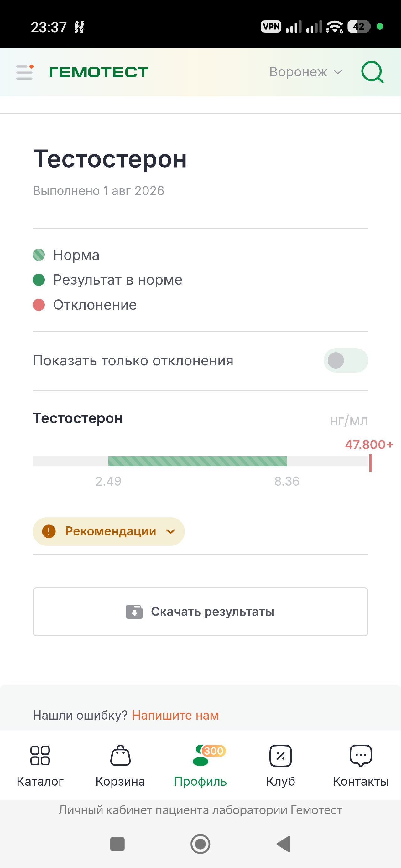Open the Контакты chat bubble icon
The height and width of the screenshot is (868, 401).
click(x=361, y=756)
